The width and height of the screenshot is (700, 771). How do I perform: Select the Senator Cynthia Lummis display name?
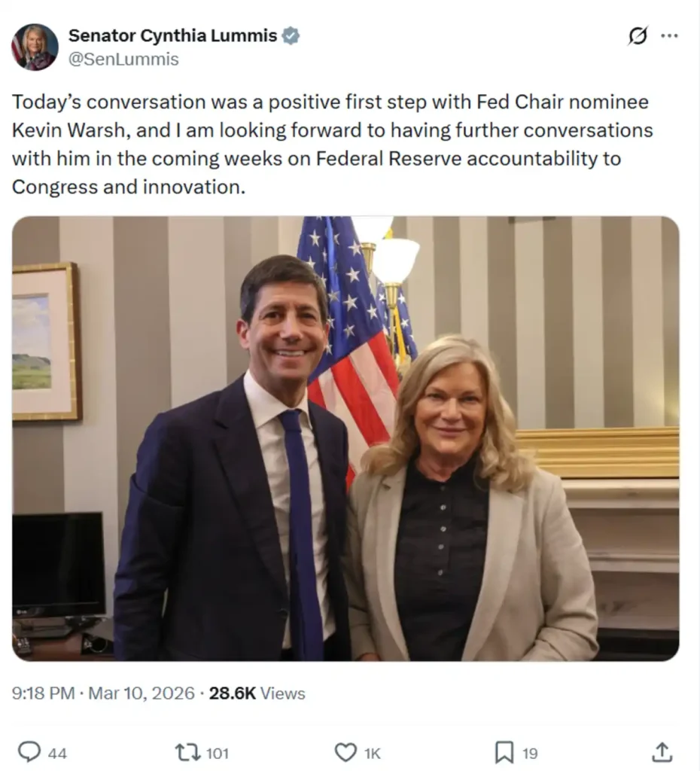173,35
